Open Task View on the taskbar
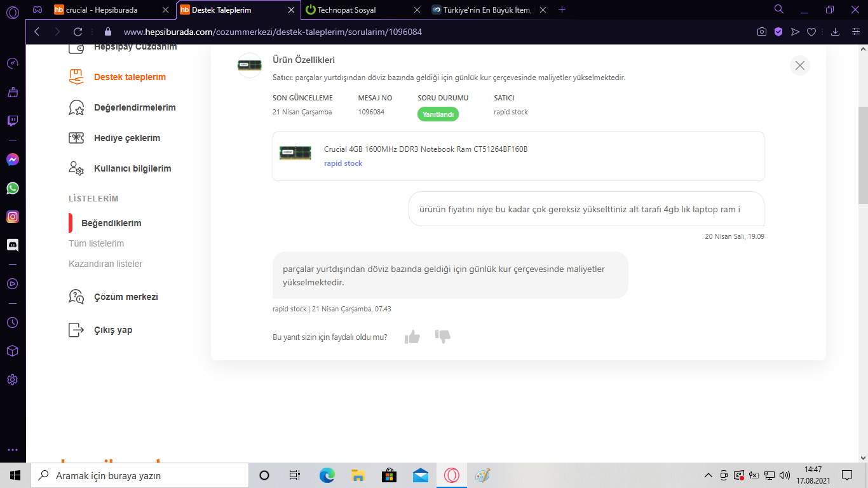This screenshot has width=868, height=488. coord(295,475)
